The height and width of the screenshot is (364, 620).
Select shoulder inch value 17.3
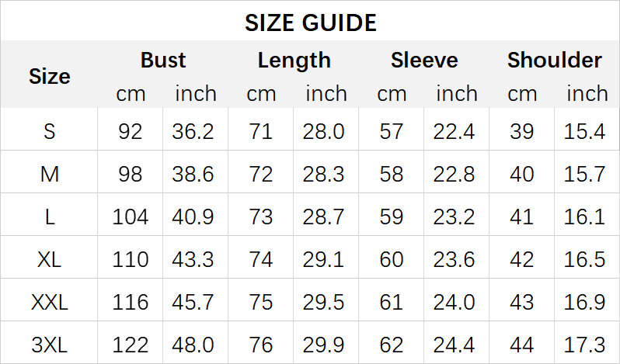pos(585,343)
